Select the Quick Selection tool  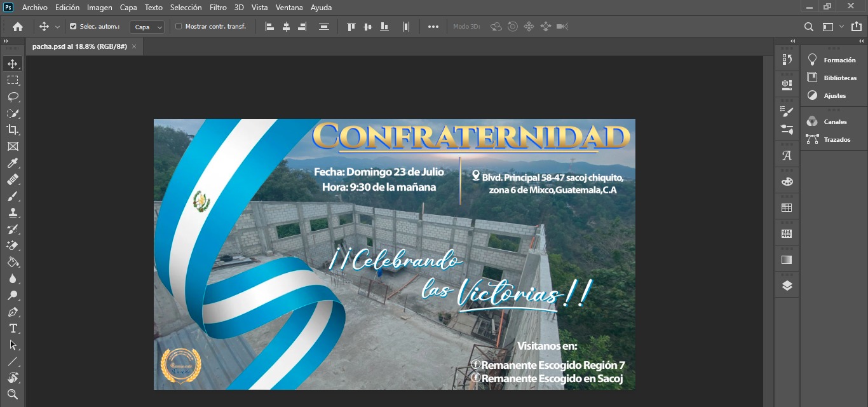click(x=13, y=113)
